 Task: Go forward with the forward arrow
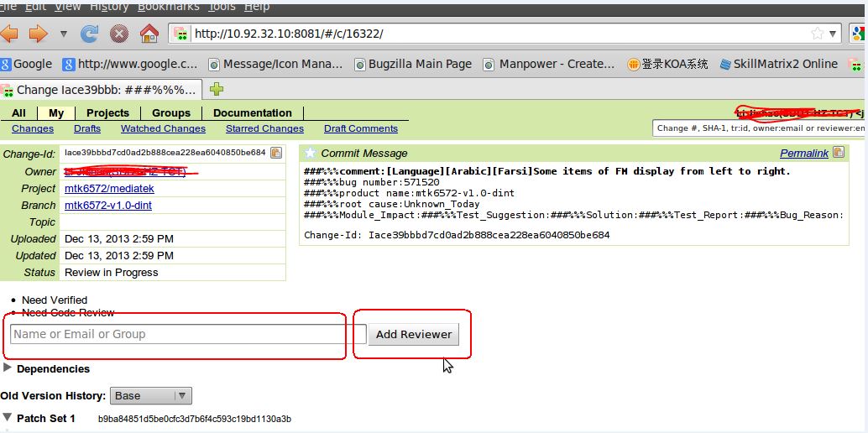[x=39, y=34]
